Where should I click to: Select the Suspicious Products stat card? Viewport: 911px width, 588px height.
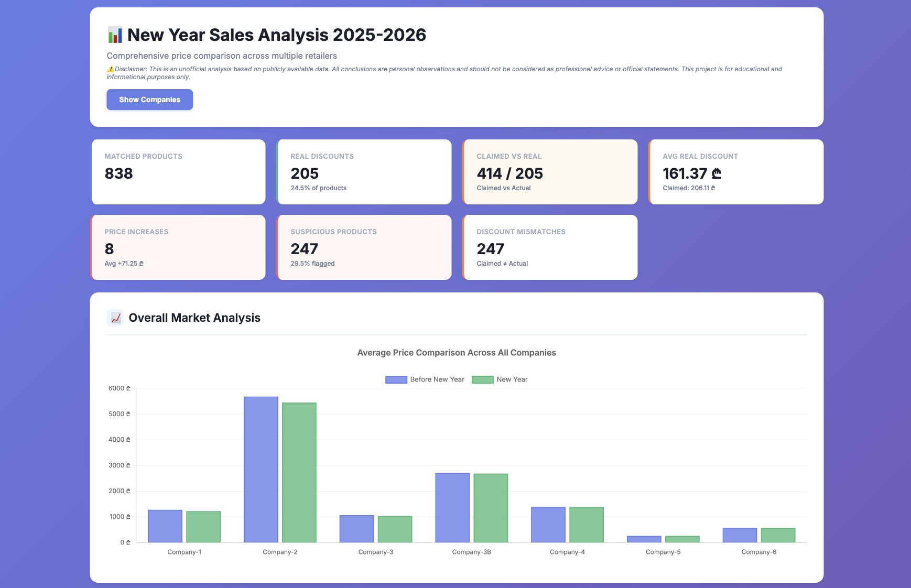pos(364,247)
